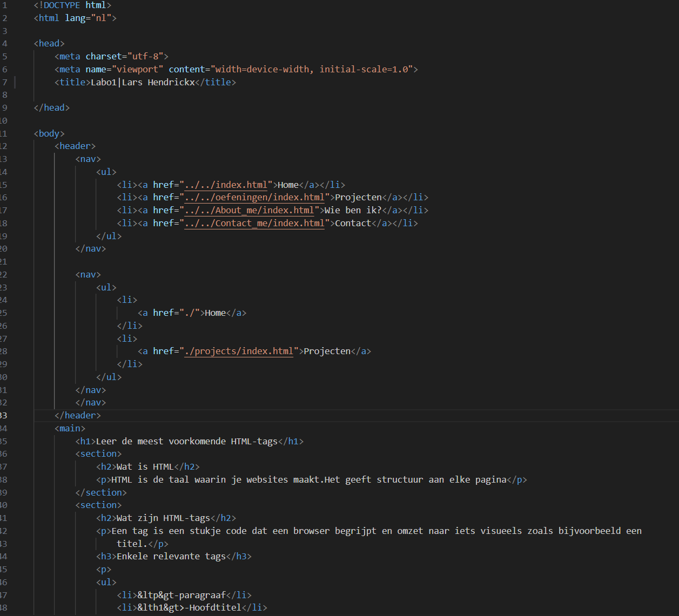Image resolution: width=679 pixels, height=616 pixels.
Task: Click paragraph text 'Een tag is een stukje code'
Action: tap(179, 531)
